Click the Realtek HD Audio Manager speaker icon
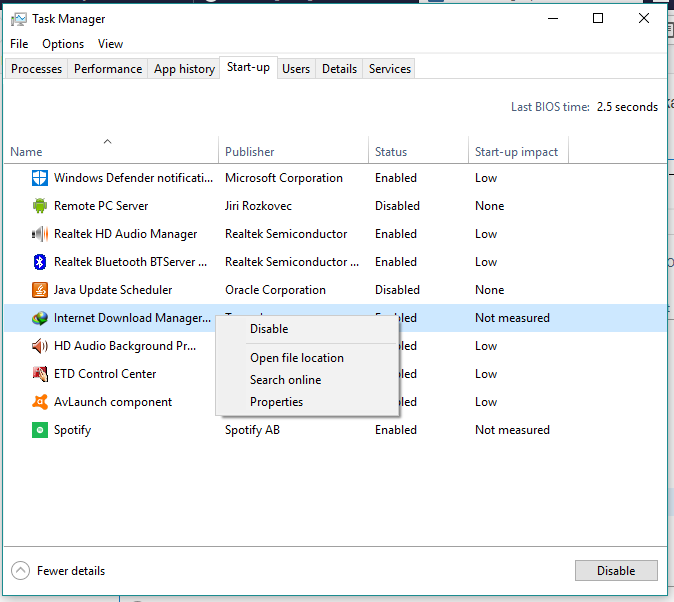The height and width of the screenshot is (602, 674). click(40, 234)
